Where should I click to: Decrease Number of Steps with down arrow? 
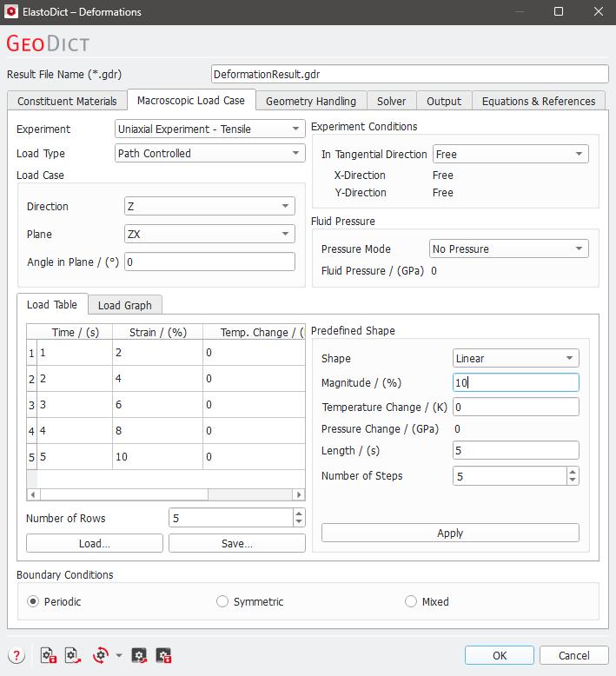click(573, 480)
